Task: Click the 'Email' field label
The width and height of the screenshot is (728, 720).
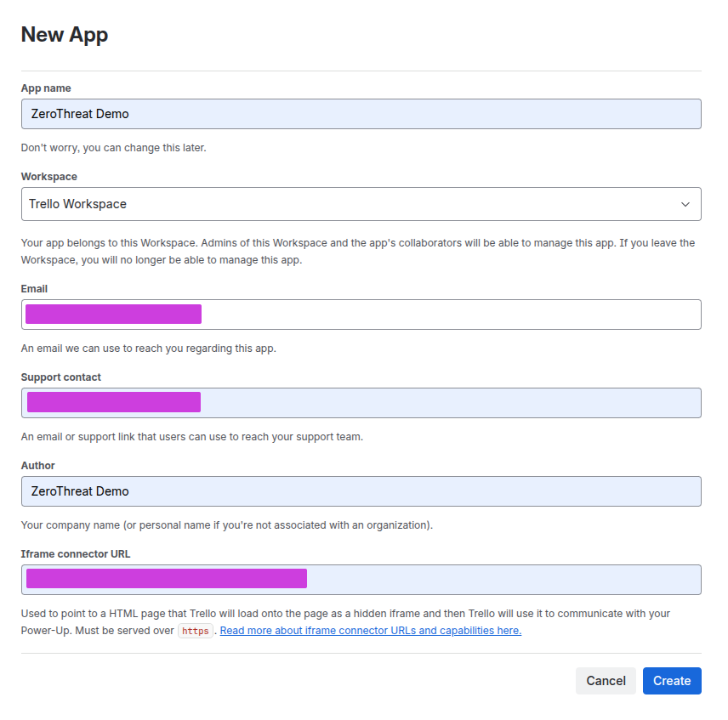Action: tap(34, 289)
